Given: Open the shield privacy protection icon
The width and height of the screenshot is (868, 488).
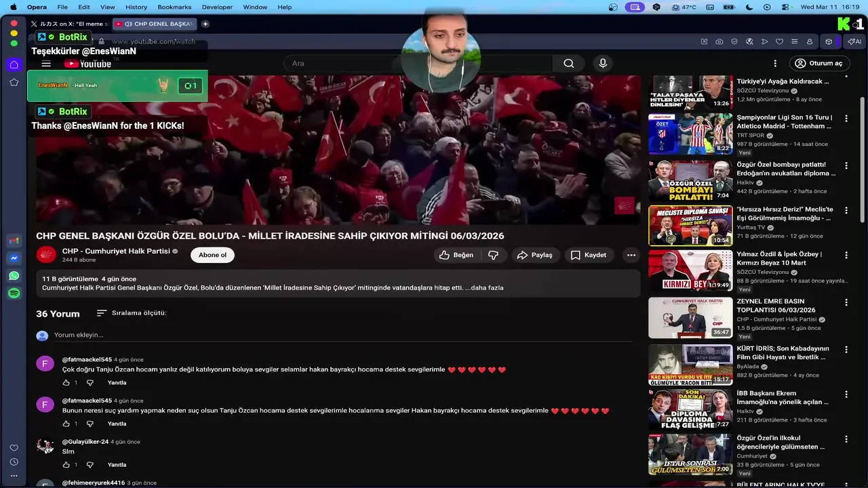Looking at the screenshot, I should [x=734, y=41].
